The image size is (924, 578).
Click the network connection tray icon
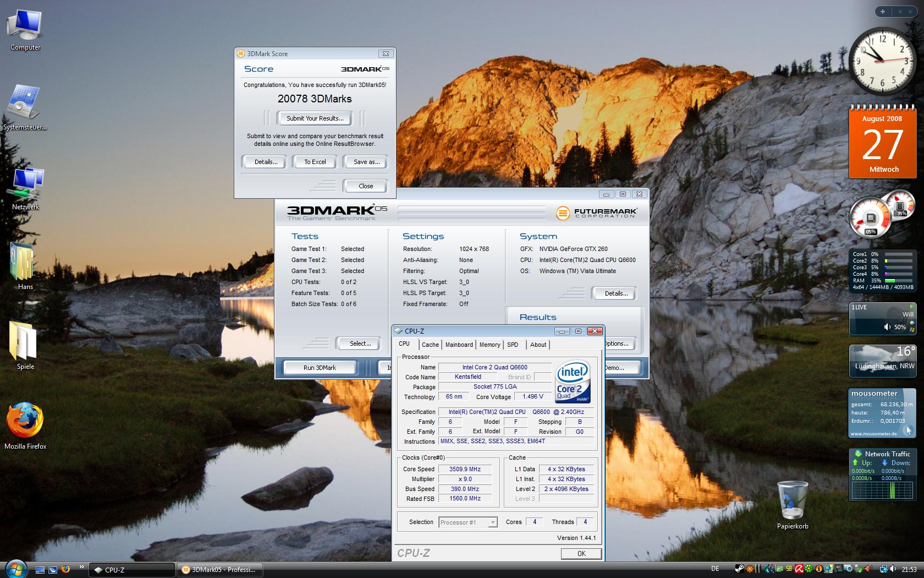point(883,569)
